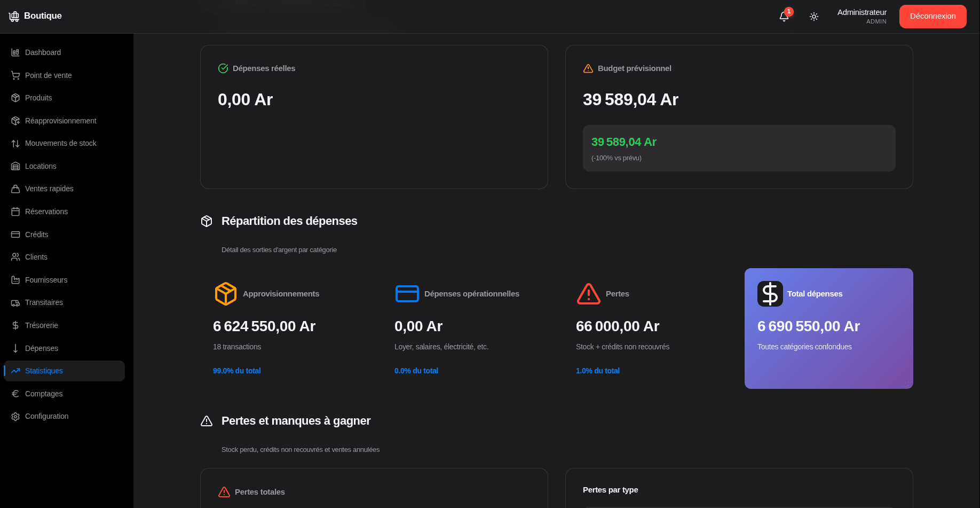This screenshot has height=508, width=980.
Task: Select the green 39 589,04 Ar value
Action: point(624,142)
